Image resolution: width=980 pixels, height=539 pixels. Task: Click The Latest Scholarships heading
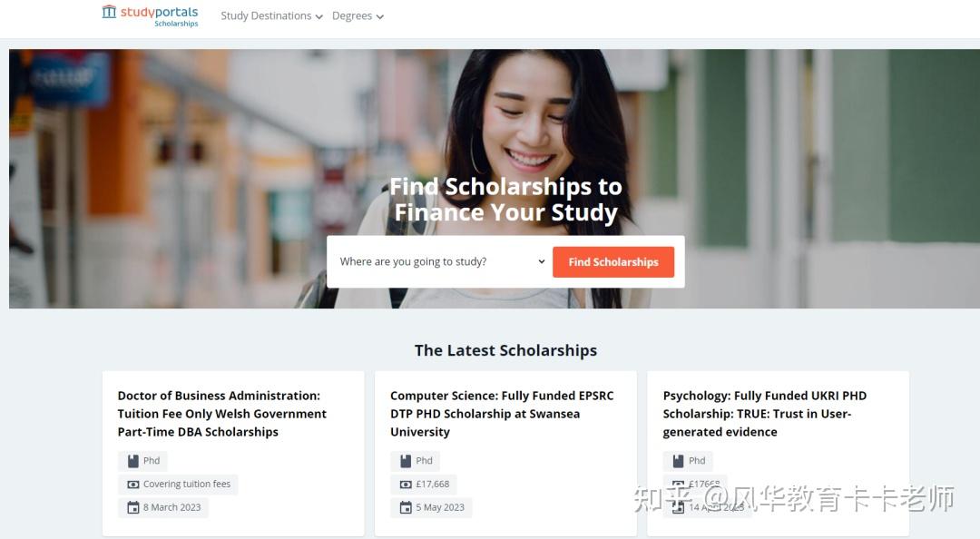click(x=505, y=350)
